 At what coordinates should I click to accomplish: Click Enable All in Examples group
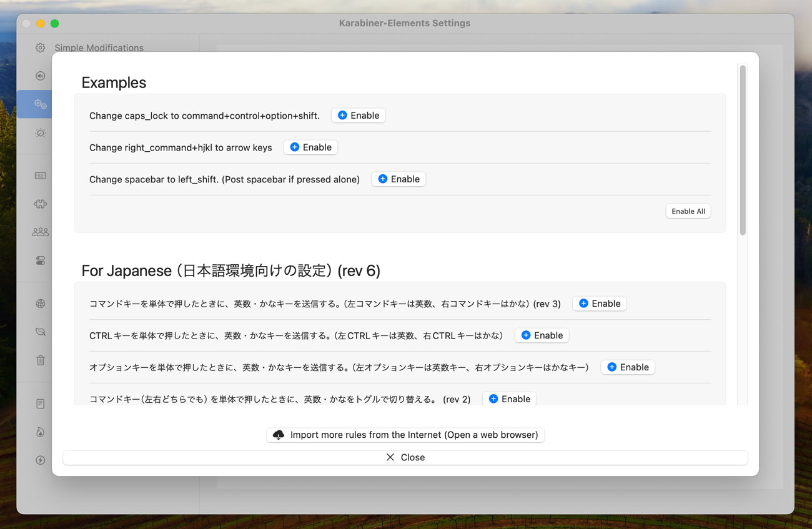pyautogui.click(x=688, y=211)
